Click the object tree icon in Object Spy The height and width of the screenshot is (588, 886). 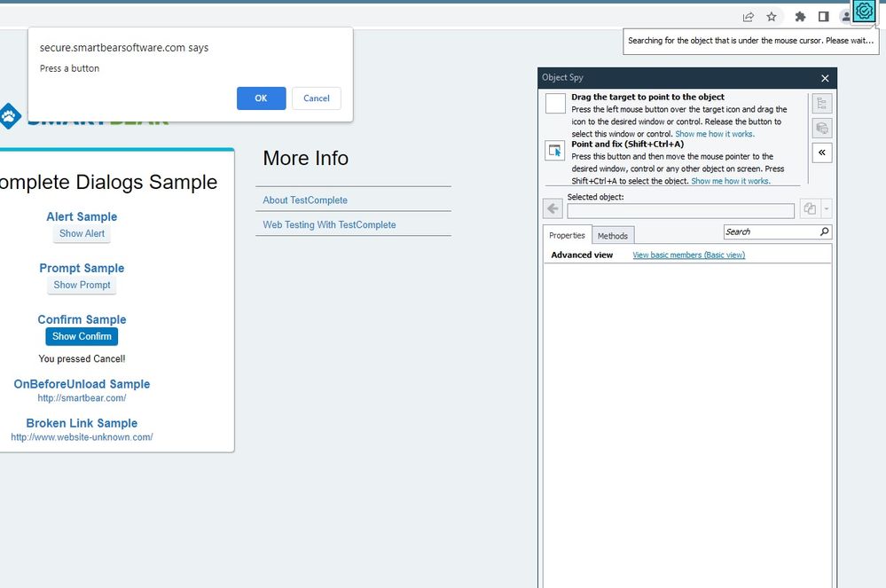[x=821, y=104]
